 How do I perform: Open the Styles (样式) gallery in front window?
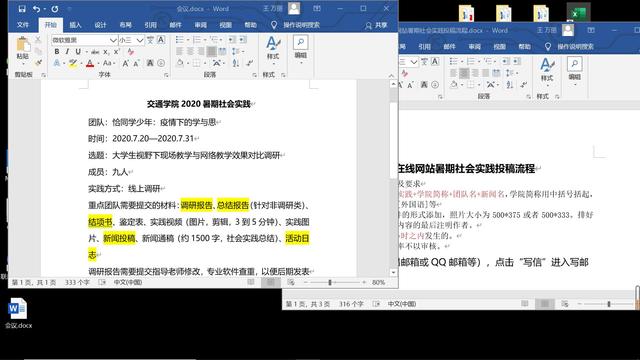tap(273, 48)
